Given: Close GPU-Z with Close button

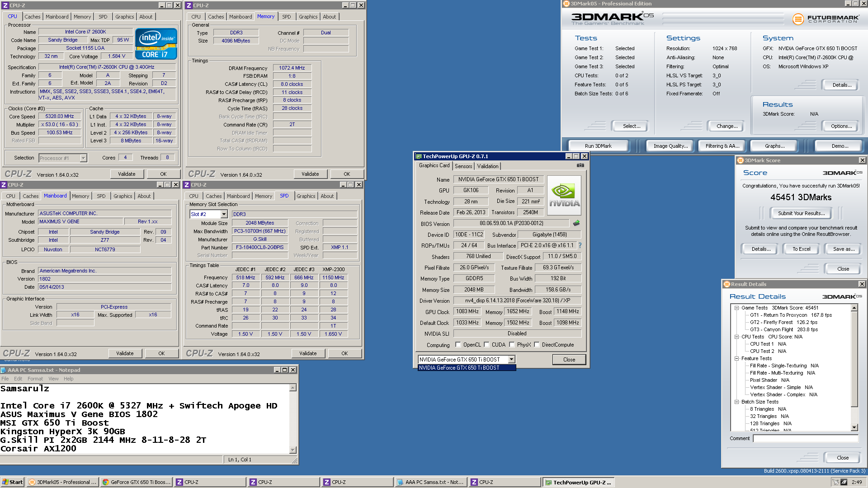Looking at the screenshot, I should [569, 360].
